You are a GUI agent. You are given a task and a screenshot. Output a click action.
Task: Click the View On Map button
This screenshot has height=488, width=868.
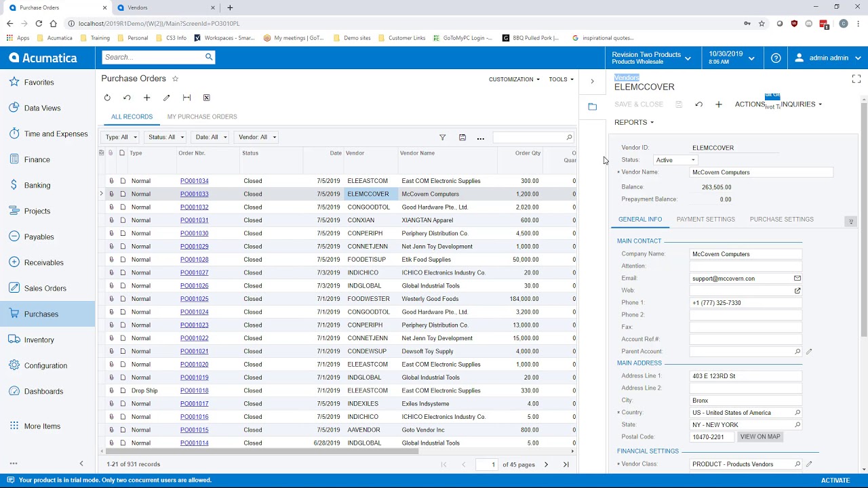click(760, 436)
